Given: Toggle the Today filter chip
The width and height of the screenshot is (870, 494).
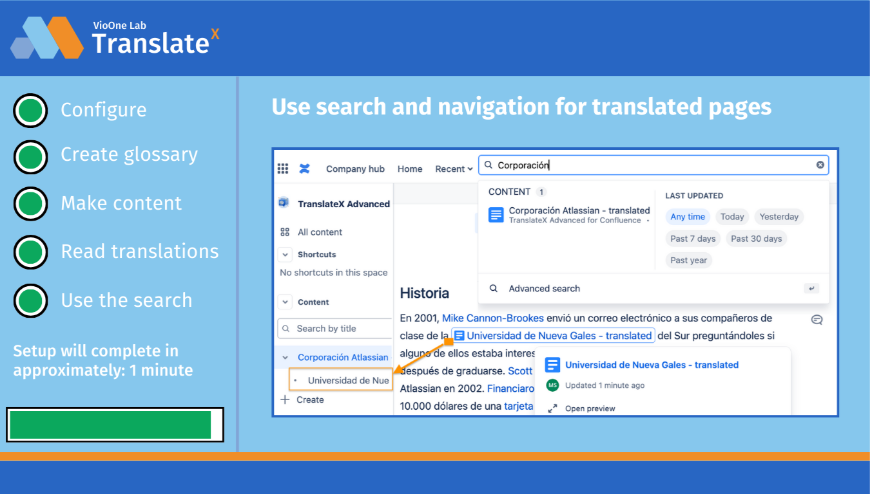Looking at the screenshot, I should tap(732, 216).
